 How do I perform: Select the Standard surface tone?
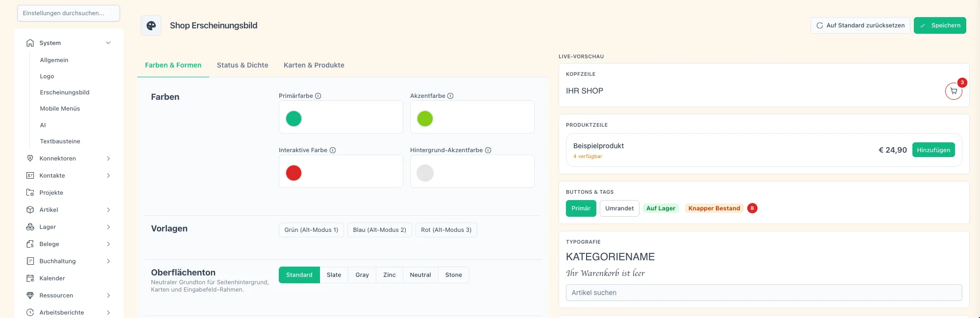[299, 275]
